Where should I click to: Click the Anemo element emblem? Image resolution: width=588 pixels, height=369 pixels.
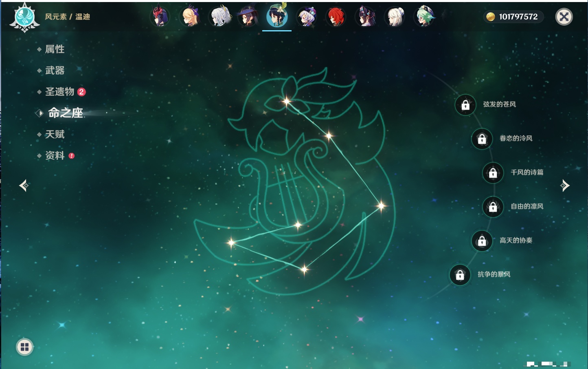click(x=24, y=18)
